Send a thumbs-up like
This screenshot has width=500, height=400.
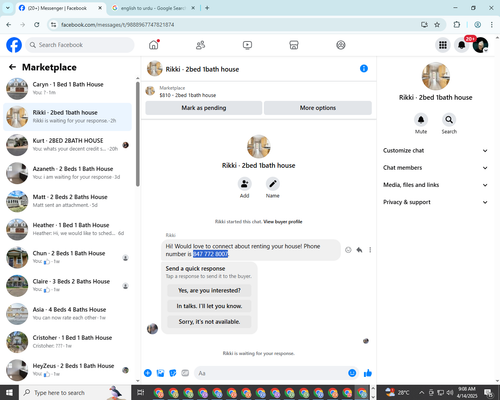[368, 373]
